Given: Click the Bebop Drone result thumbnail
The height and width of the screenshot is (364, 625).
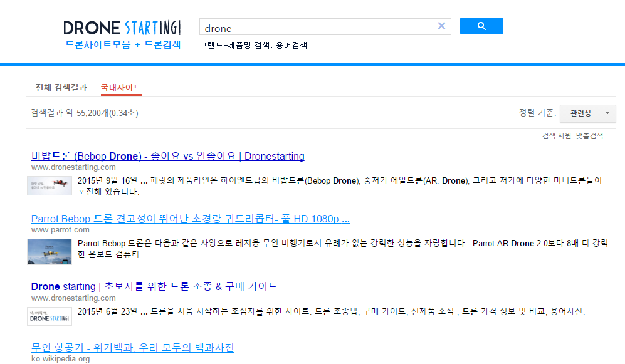Looking at the screenshot, I should click(x=50, y=185).
